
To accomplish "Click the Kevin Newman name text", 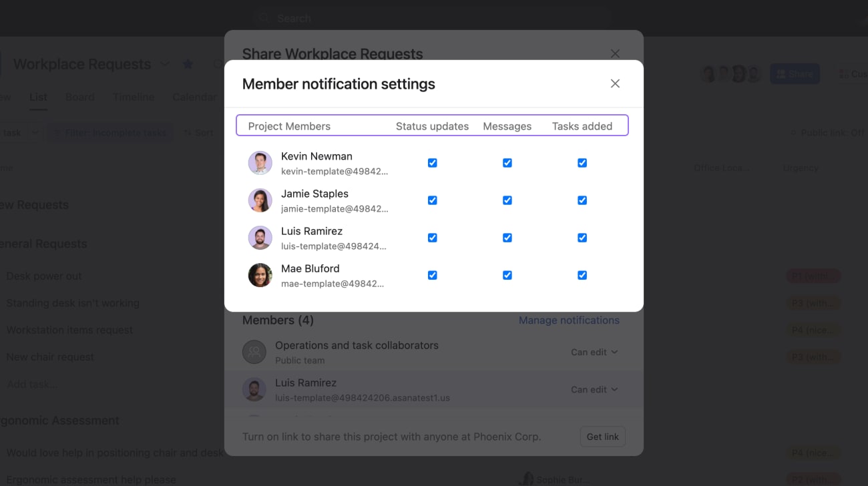I will 316,156.
